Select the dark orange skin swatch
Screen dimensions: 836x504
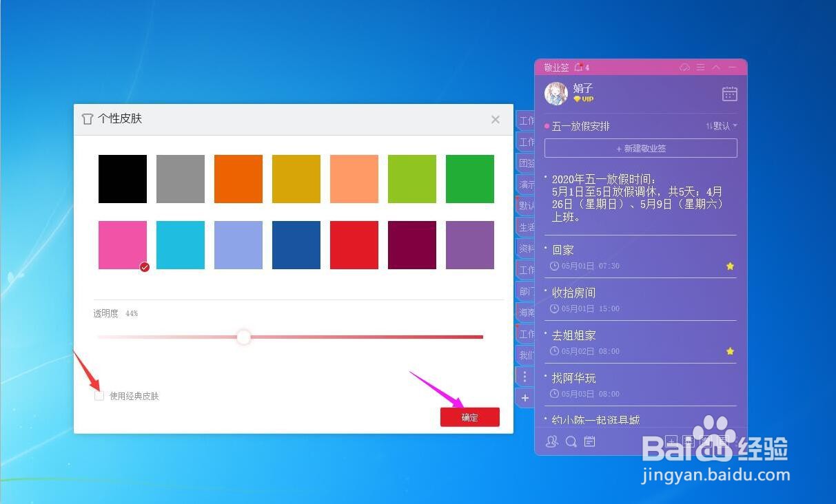[238, 179]
